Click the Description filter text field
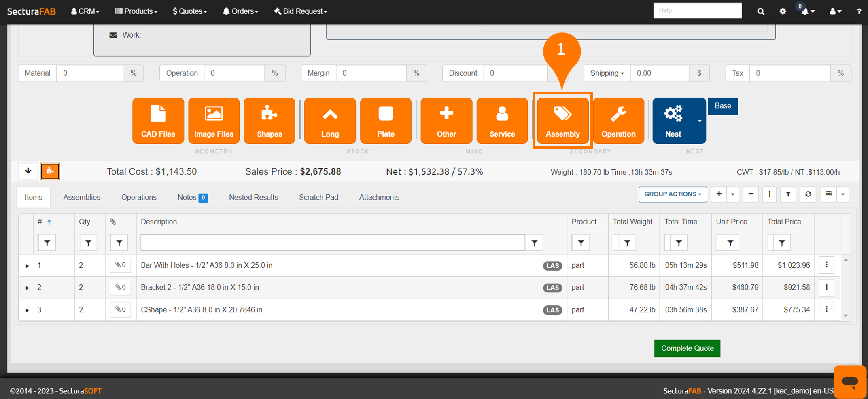 click(333, 243)
